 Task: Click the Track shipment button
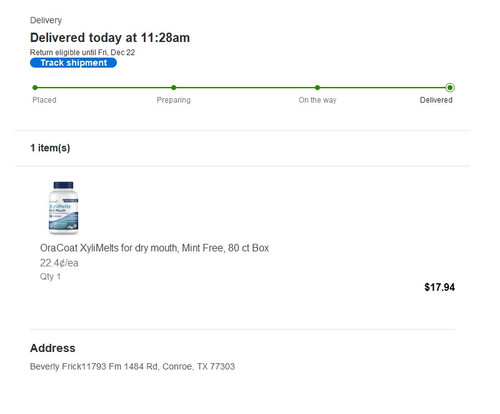click(73, 63)
